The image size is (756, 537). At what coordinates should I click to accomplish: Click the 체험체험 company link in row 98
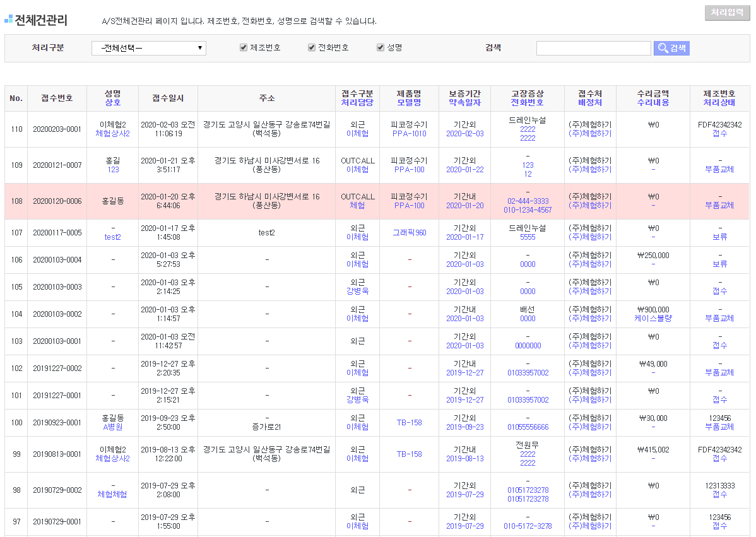[x=112, y=495]
